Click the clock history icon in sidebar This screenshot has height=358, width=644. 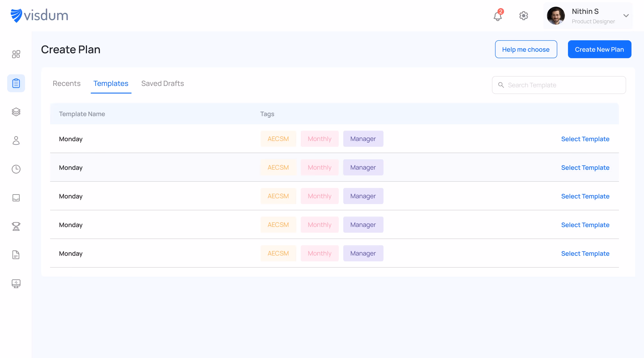pos(16,169)
